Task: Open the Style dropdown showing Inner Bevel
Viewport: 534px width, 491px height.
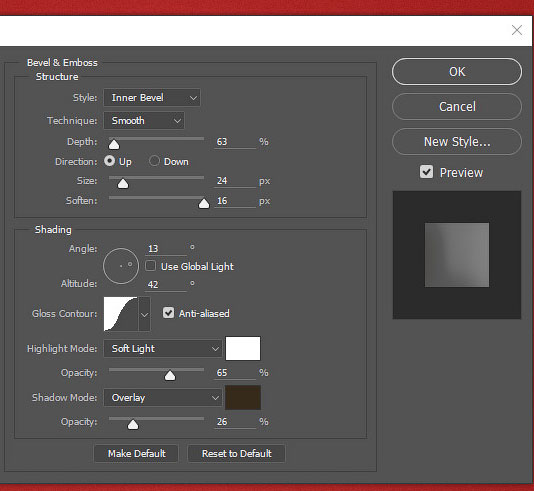Action: point(152,98)
